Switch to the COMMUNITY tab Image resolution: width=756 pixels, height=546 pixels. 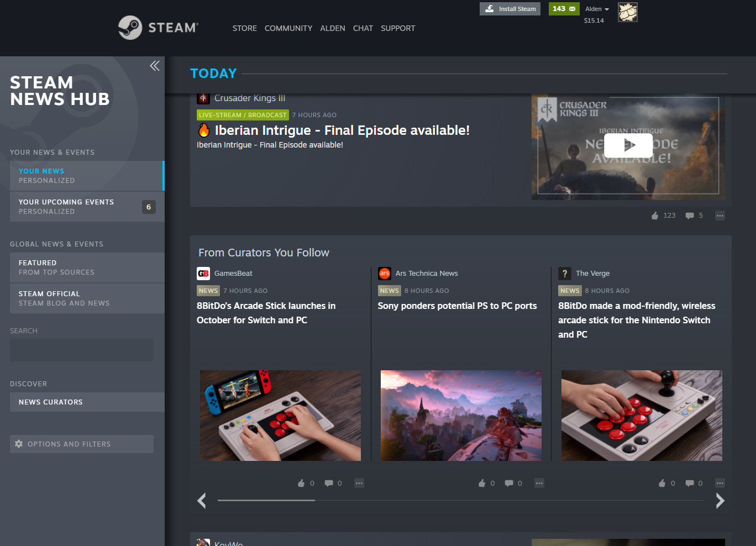tap(288, 28)
